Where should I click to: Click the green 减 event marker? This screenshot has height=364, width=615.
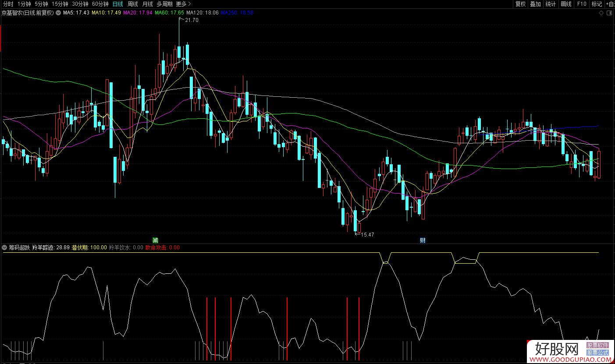[155, 240]
